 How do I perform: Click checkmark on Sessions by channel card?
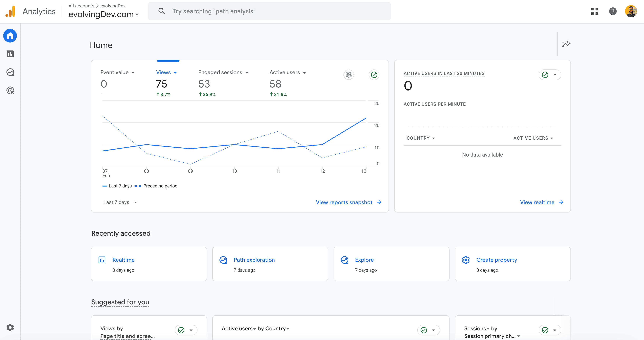tap(545, 330)
